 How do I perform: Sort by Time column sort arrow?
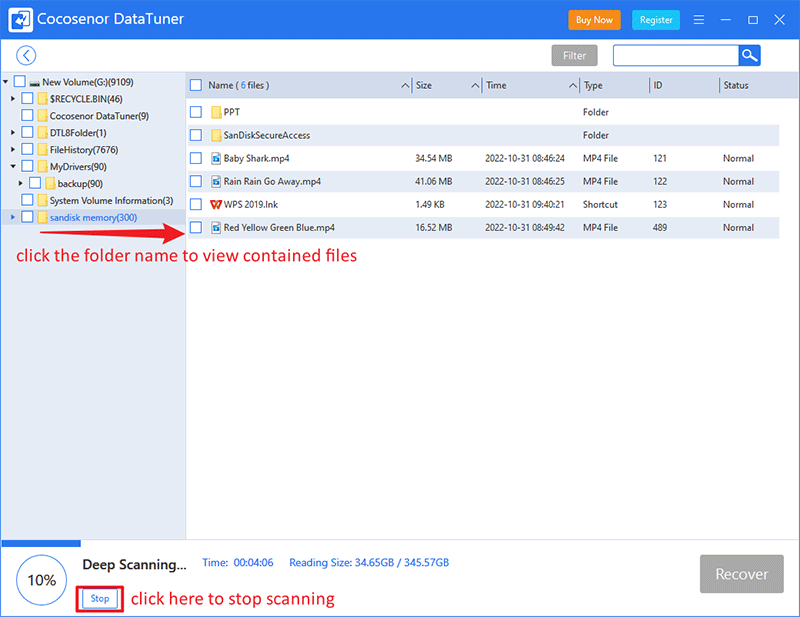pyautogui.click(x=573, y=85)
